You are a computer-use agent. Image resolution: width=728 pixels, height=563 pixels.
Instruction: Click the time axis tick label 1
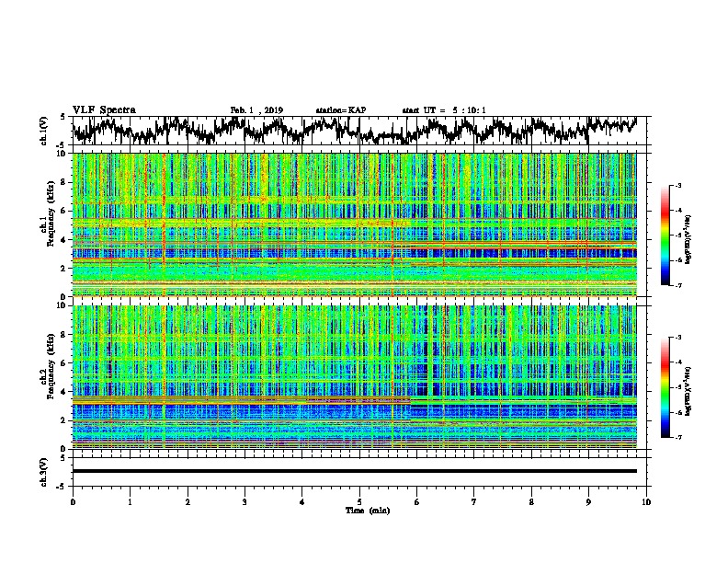pyautogui.click(x=130, y=501)
